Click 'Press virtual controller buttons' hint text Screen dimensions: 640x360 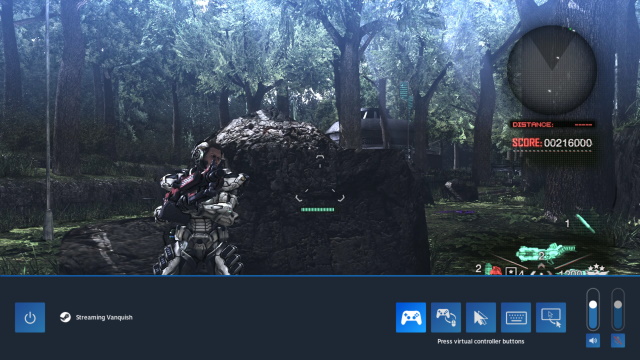click(x=481, y=341)
